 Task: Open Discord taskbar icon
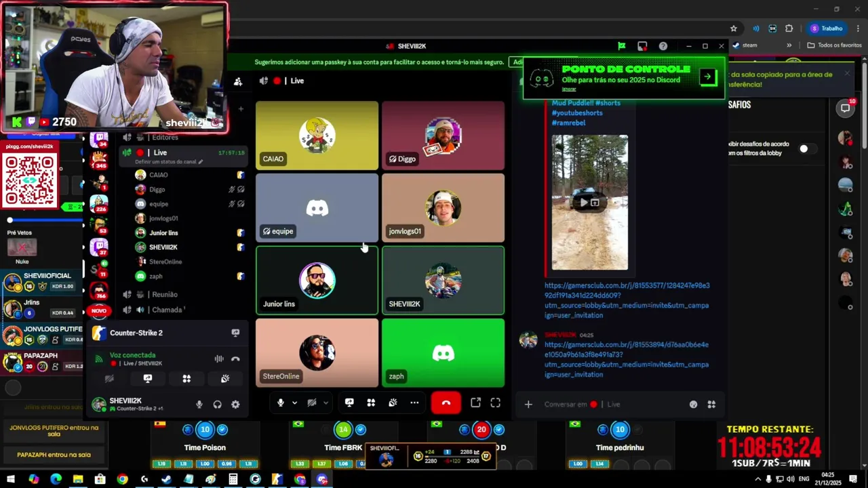[322, 479]
